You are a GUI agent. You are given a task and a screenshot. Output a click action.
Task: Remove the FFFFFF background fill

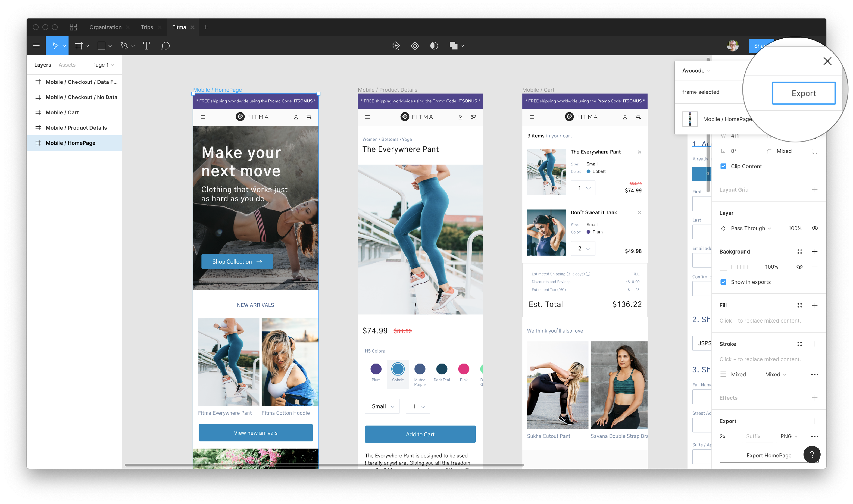[815, 267]
